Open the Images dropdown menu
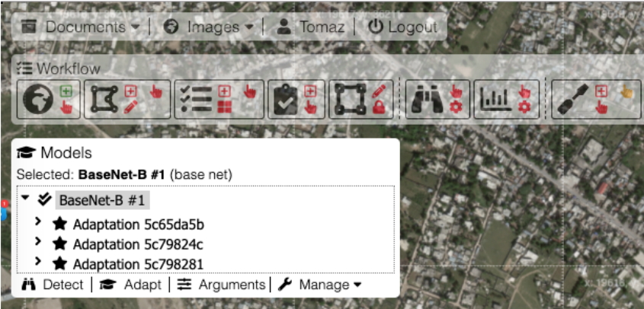 click(210, 27)
